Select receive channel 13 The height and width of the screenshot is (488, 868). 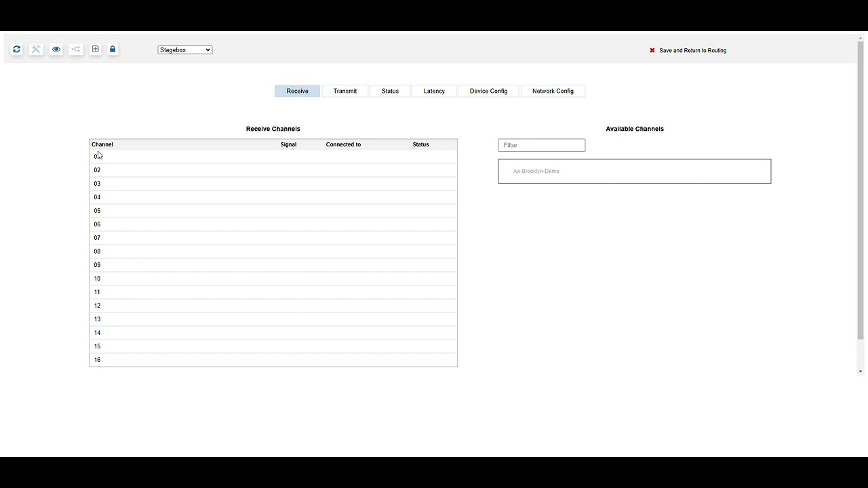(x=273, y=319)
